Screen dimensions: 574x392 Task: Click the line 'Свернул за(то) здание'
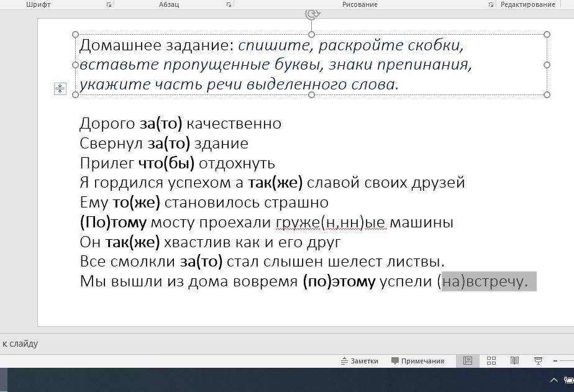[164, 144]
